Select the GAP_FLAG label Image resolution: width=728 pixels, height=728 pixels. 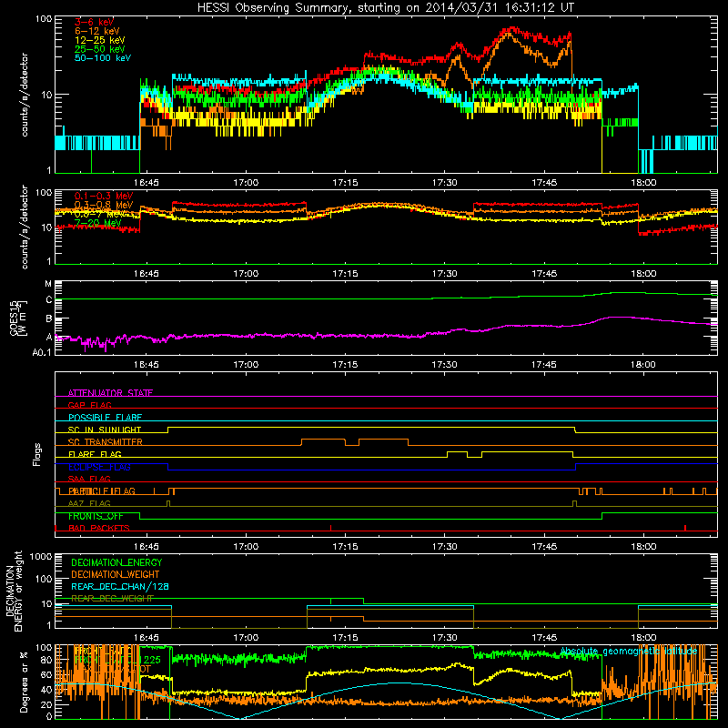(89, 405)
